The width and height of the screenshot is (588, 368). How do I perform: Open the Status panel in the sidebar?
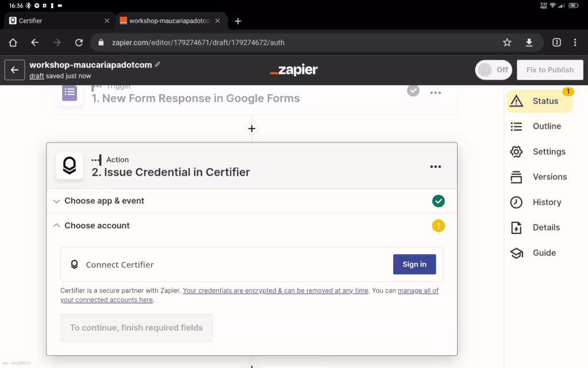(x=540, y=101)
